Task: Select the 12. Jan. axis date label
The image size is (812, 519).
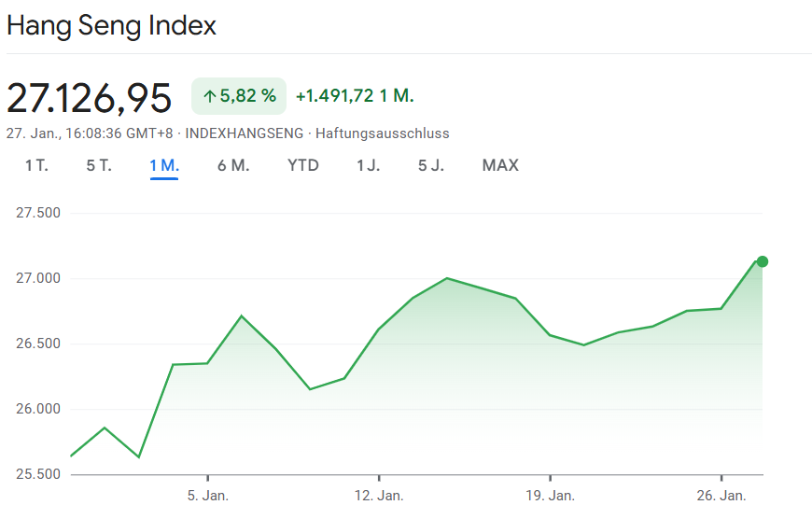Action: (379, 496)
